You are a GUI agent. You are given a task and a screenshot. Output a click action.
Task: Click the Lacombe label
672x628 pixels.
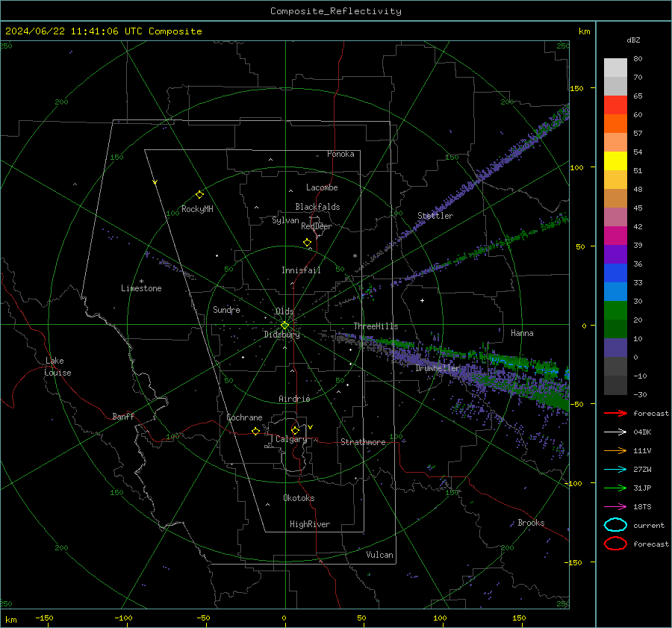point(322,187)
